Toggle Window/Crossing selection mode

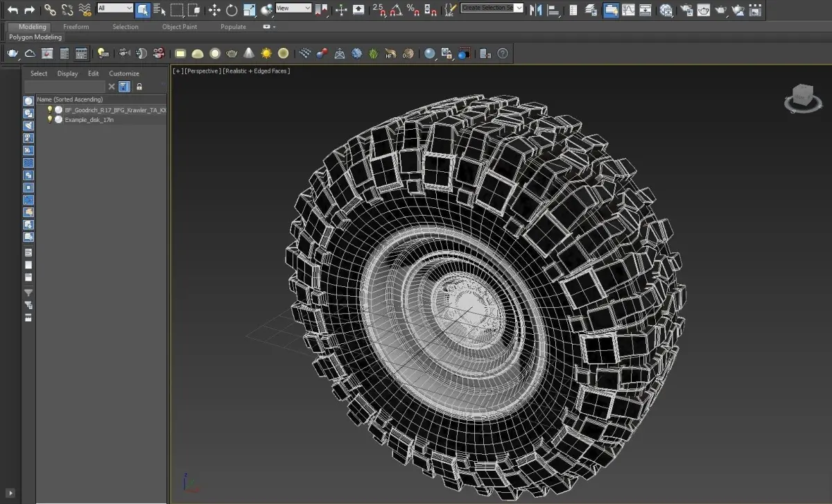click(x=194, y=10)
